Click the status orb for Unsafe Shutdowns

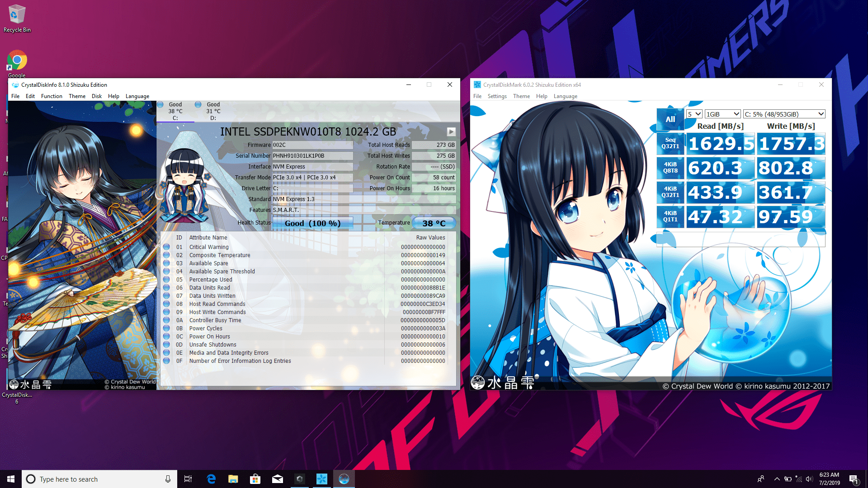coord(166,344)
